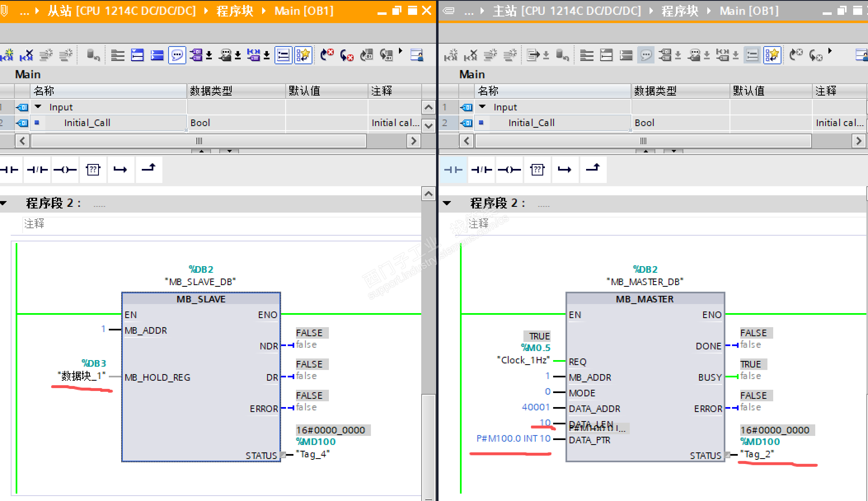Toggle favorites star icon in 主站 toolbar
The height and width of the screenshot is (501, 868).
point(772,55)
